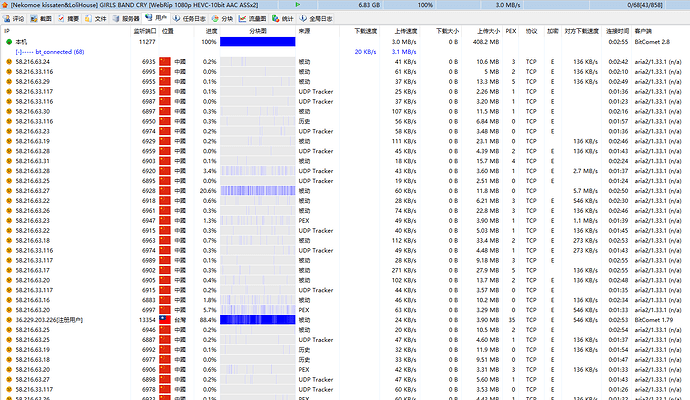Click the piece map on the 20.6% row
690x400 pixels.
(x=257, y=191)
